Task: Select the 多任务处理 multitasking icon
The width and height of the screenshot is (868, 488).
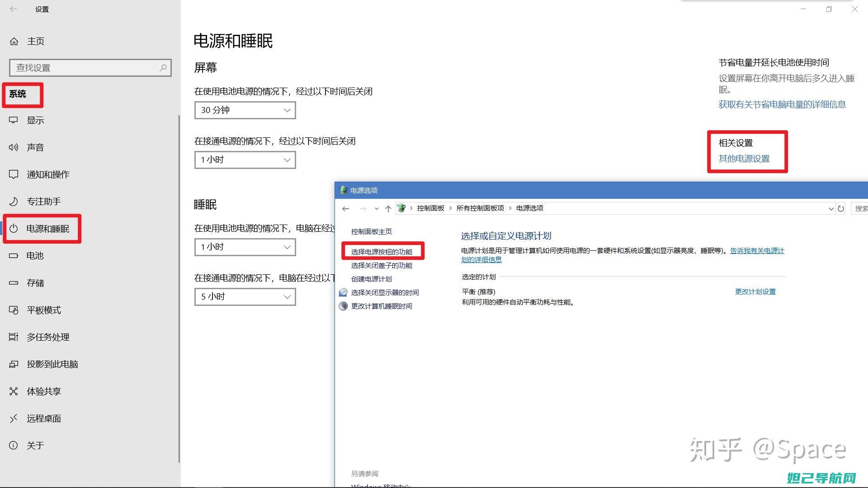Action: (x=14, y=337)
